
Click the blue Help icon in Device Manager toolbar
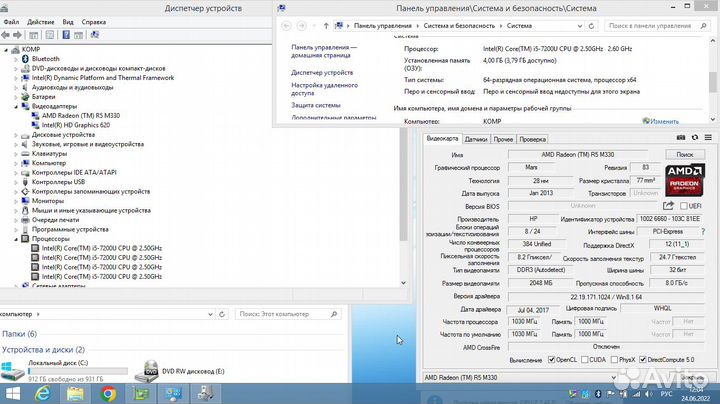(66, 35)
